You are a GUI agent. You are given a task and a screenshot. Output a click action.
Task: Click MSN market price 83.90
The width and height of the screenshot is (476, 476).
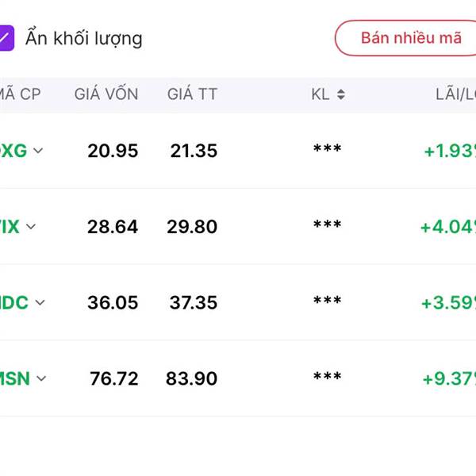(x=191, y=379)
